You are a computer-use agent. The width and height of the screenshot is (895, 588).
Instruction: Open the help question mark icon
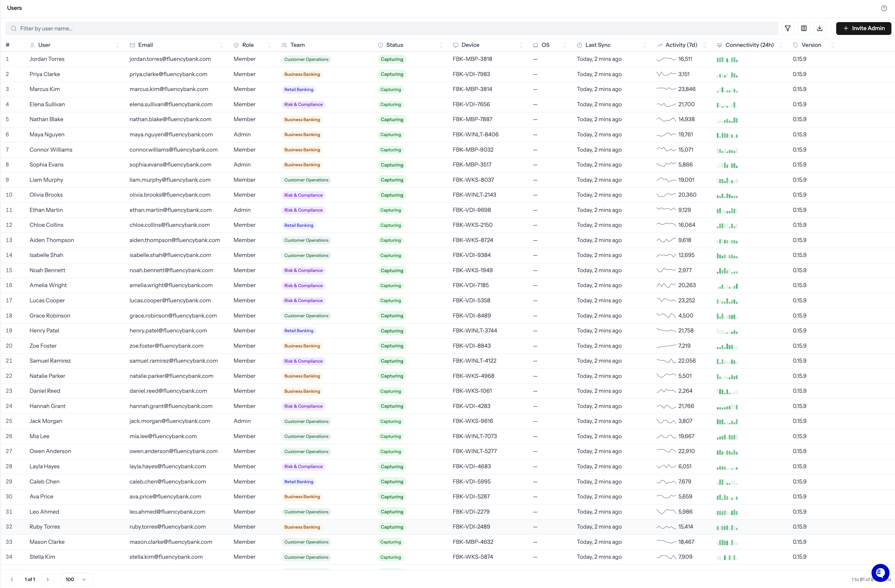click(x=884, y=8)
